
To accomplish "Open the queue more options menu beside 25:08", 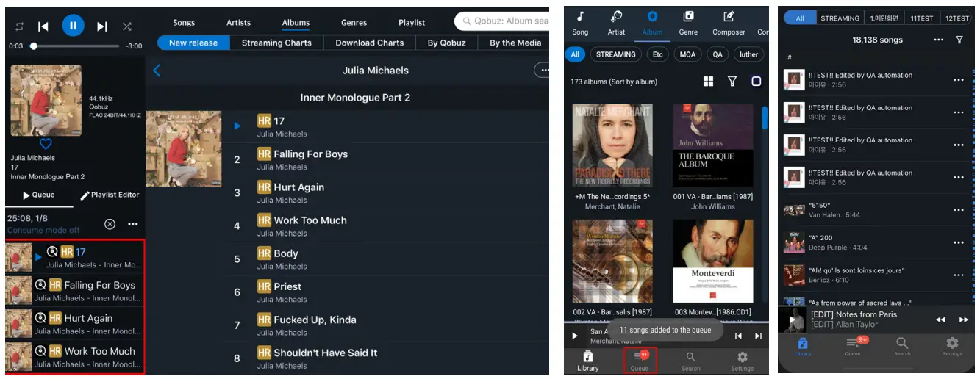I will 132,224.
